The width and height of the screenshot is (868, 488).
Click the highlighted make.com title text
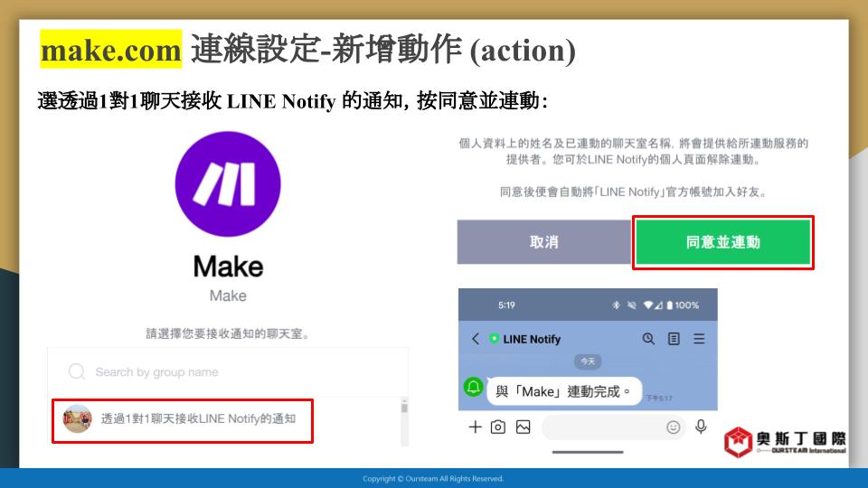click(x=110, y=50)
